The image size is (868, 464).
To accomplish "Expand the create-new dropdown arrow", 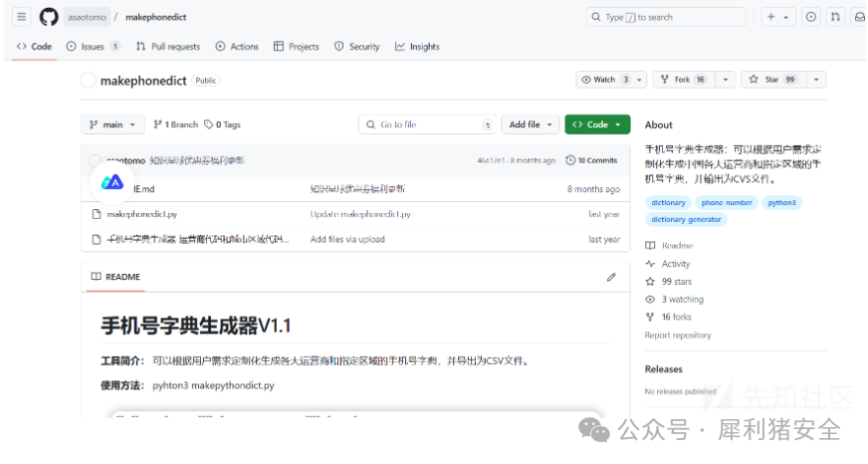I will tap(786, 18).
